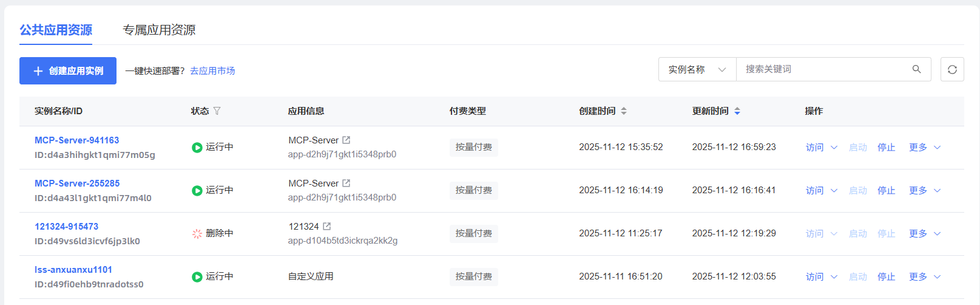Click the 创建应用实例 button

68,70
